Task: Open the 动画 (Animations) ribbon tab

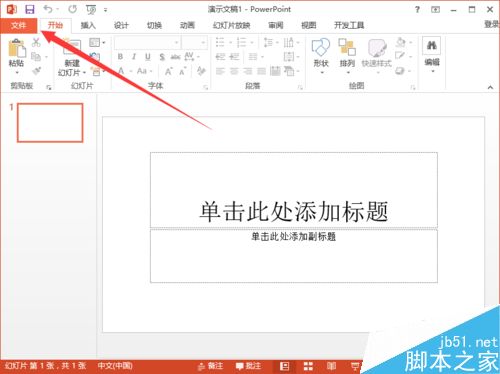Action: [x=187, y=25]
